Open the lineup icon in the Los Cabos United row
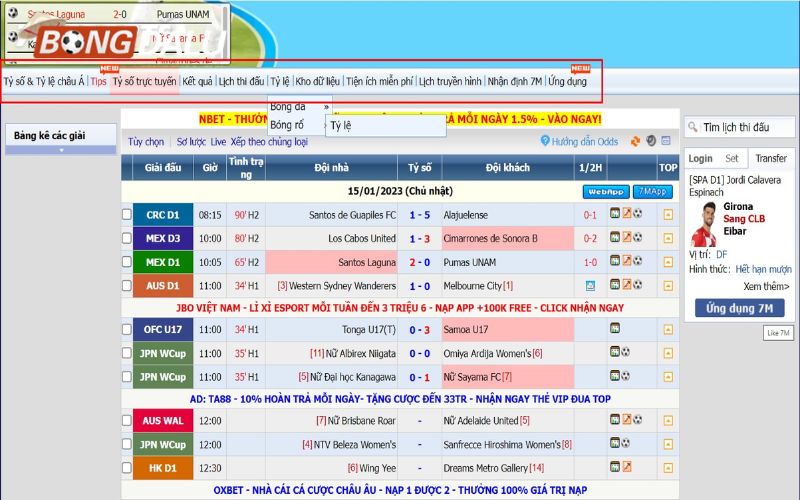 tap(615, 237)
